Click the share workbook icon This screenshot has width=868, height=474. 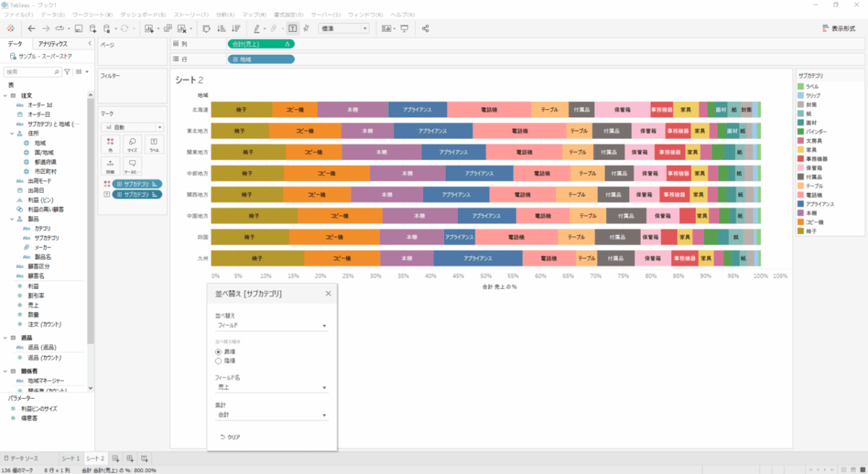coord(425,28)
